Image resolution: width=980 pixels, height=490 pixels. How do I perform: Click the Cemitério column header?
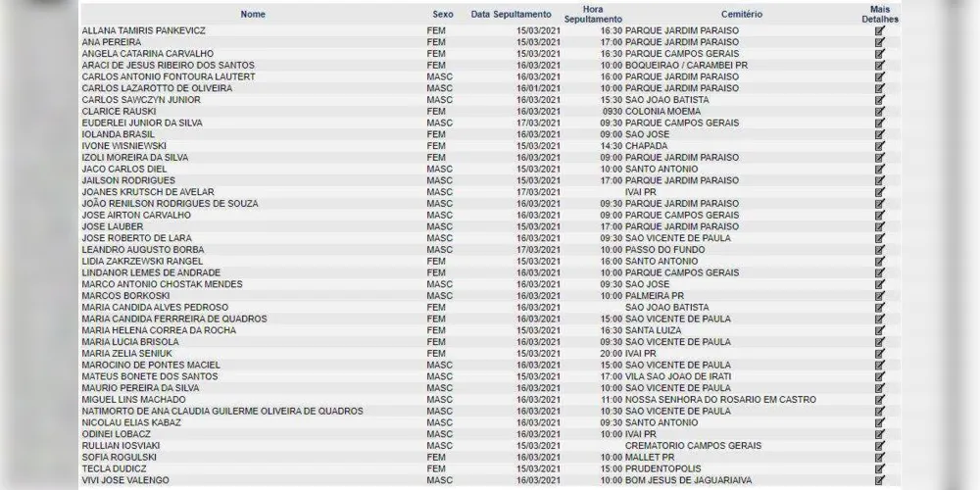(x=742, y=15)
